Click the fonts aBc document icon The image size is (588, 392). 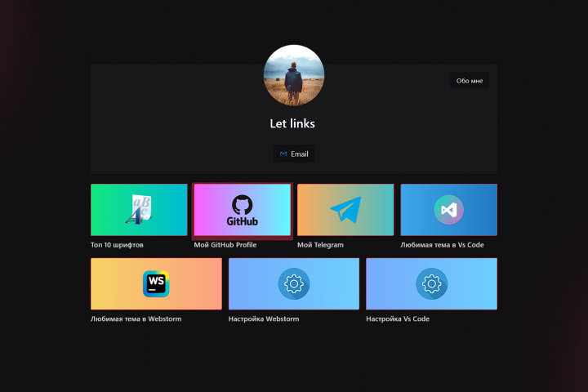tap(139, 210)
